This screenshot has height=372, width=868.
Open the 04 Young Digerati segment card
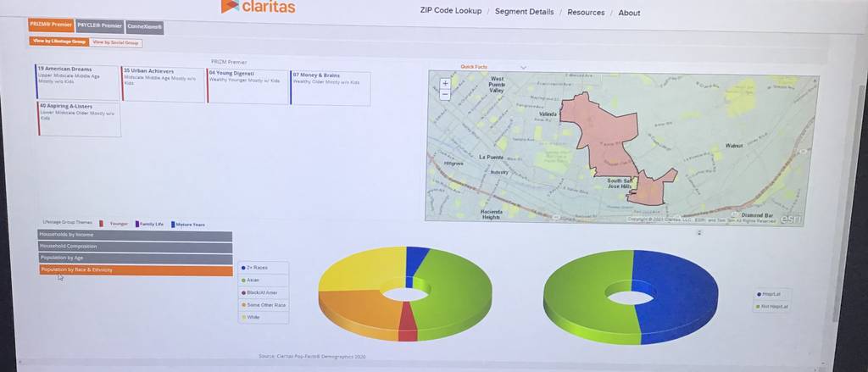248,86
